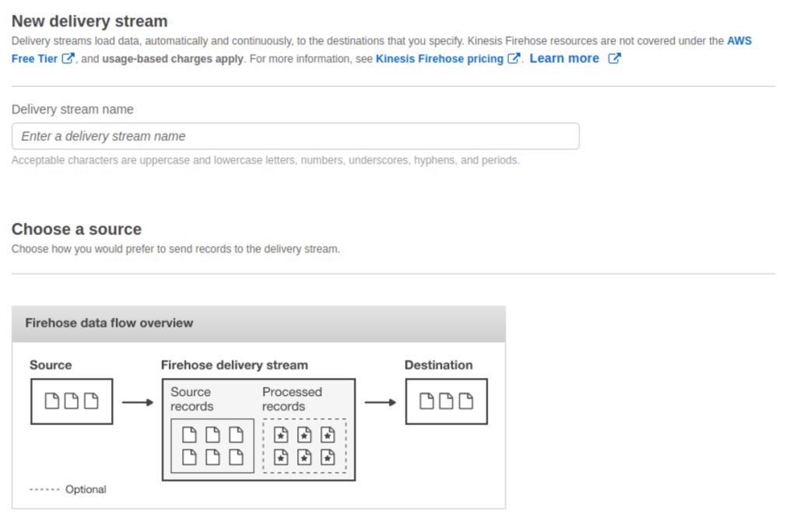Follow the Learn more link
797x532 pixels.
coord(564,58)
